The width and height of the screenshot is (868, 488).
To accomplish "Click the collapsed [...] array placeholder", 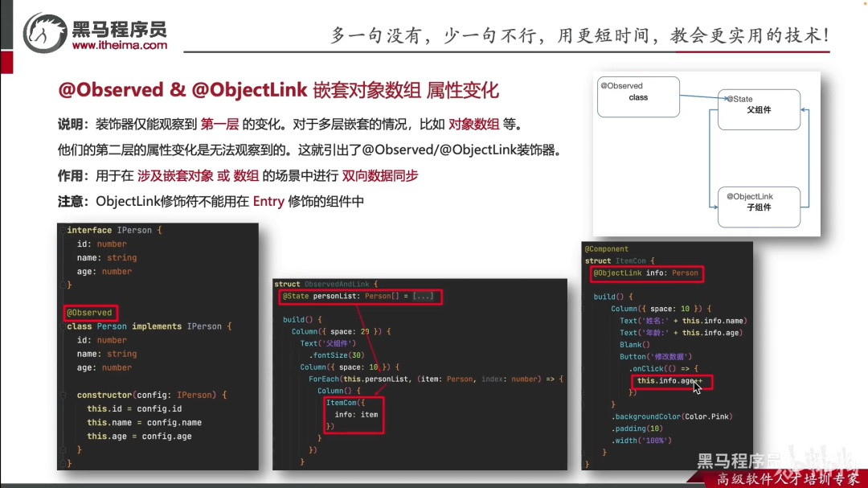I will coord(424,297).
